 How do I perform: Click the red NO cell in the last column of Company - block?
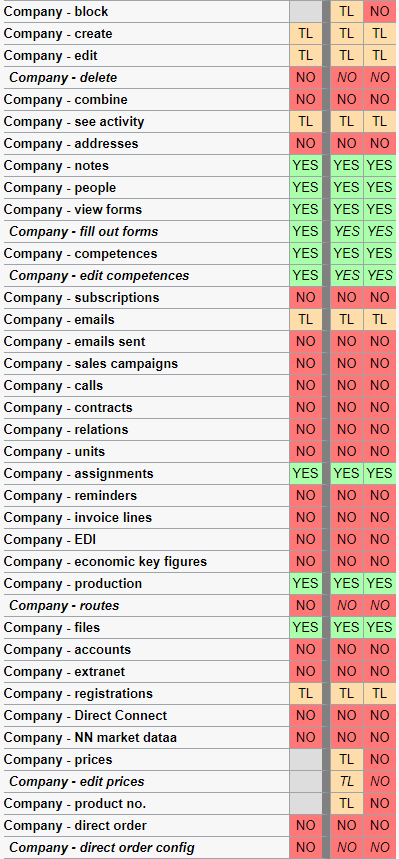coord(379,12)
